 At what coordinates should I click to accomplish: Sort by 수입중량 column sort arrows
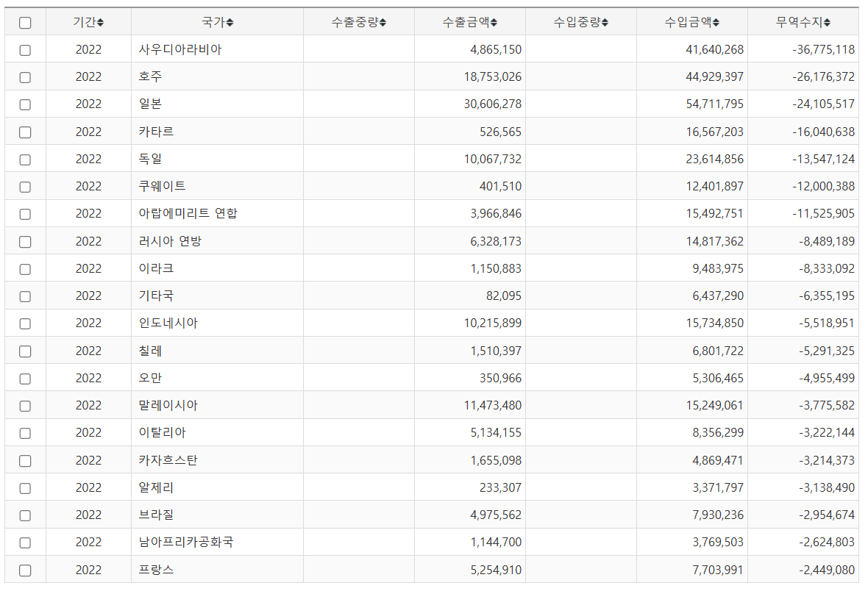(x=605, y=23)
